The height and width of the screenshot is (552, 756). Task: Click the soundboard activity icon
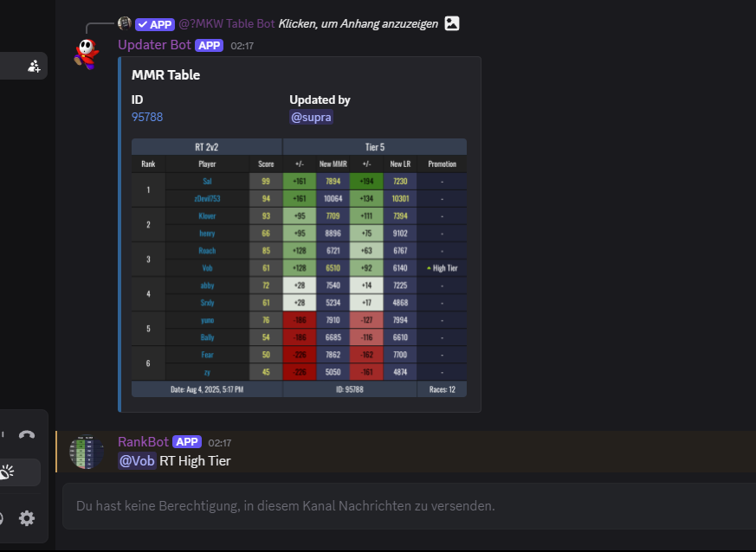point(7,472)
